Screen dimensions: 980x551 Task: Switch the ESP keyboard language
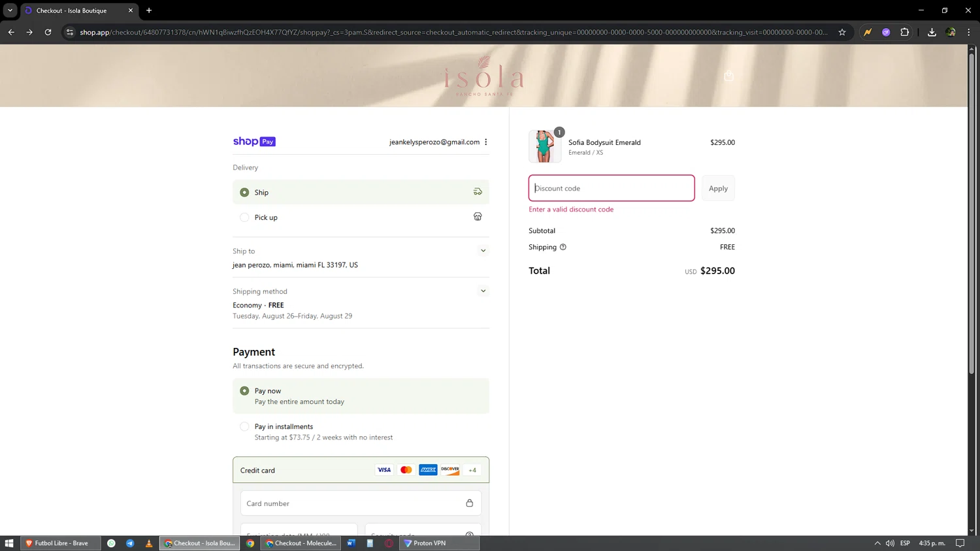905,543
